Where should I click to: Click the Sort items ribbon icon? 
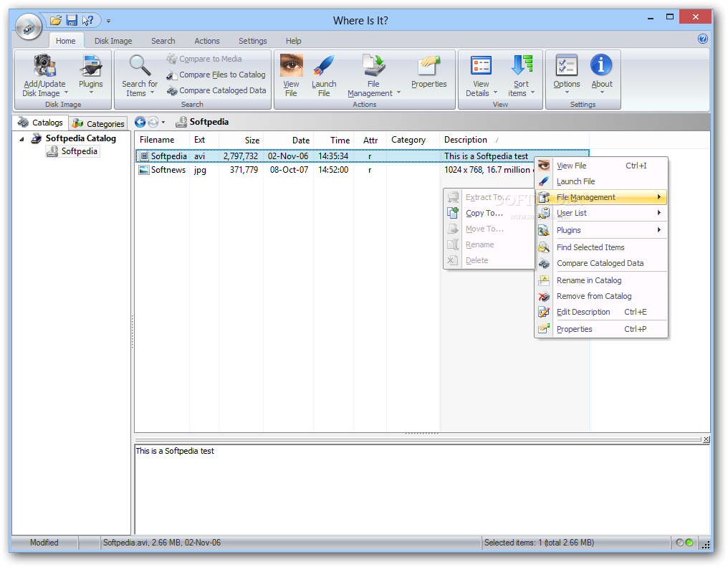pos(522,65)
